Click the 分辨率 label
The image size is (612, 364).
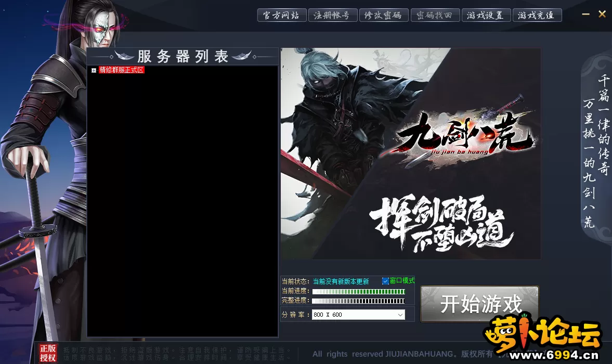coord(295,315)
